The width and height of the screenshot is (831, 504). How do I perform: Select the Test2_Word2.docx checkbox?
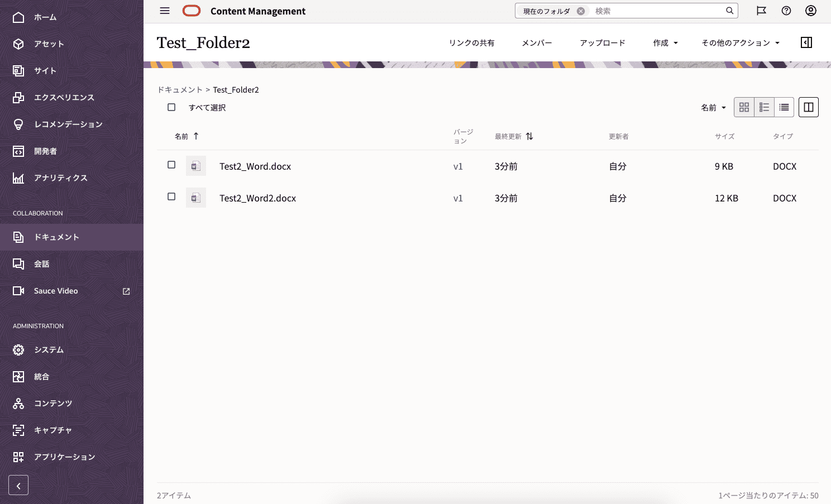[171, 196]
